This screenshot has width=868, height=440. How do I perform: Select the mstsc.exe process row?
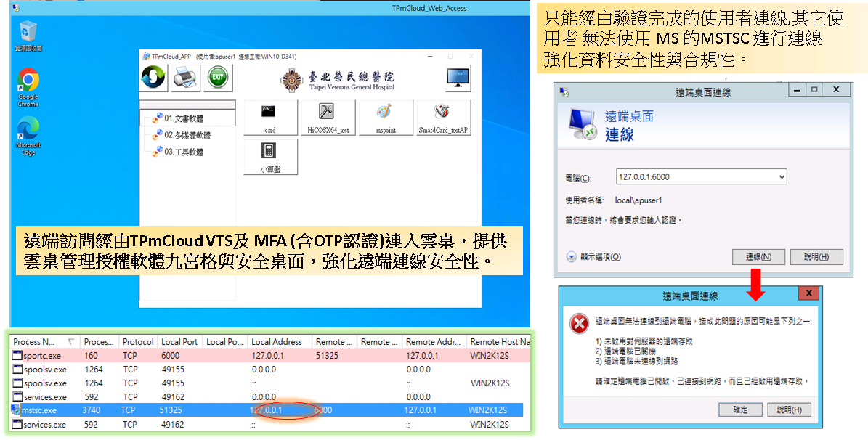(267, 410)
